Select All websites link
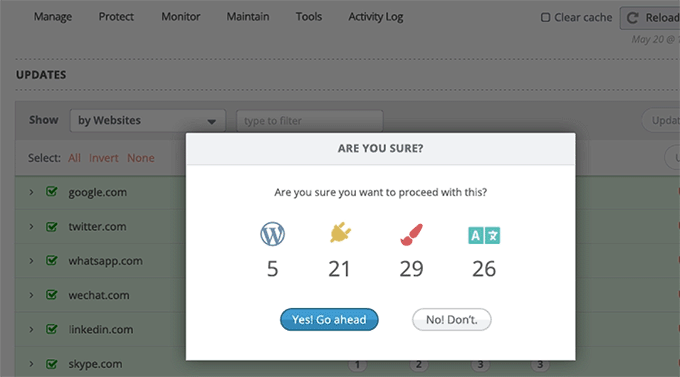This screenshot has height=377, width=680. point(74,158)
